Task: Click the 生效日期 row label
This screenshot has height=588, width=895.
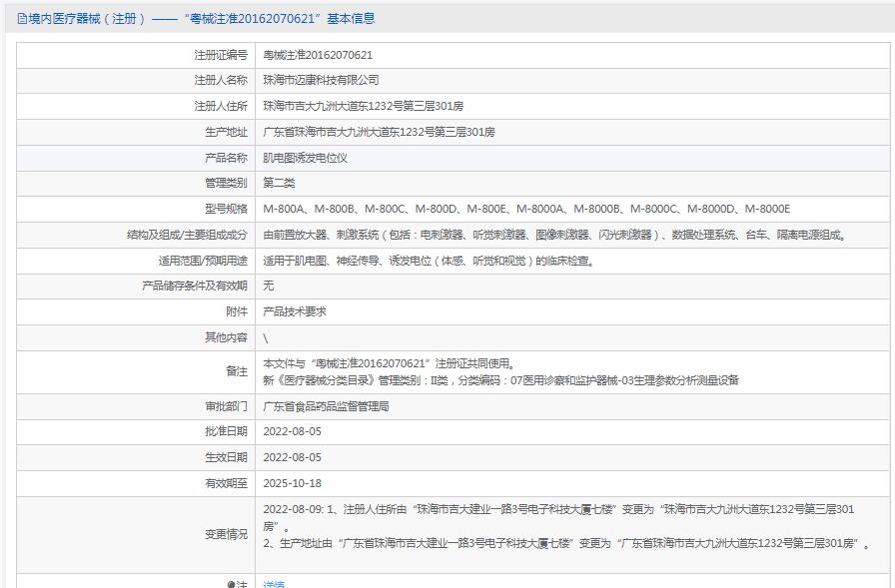Action: point(226,457)
